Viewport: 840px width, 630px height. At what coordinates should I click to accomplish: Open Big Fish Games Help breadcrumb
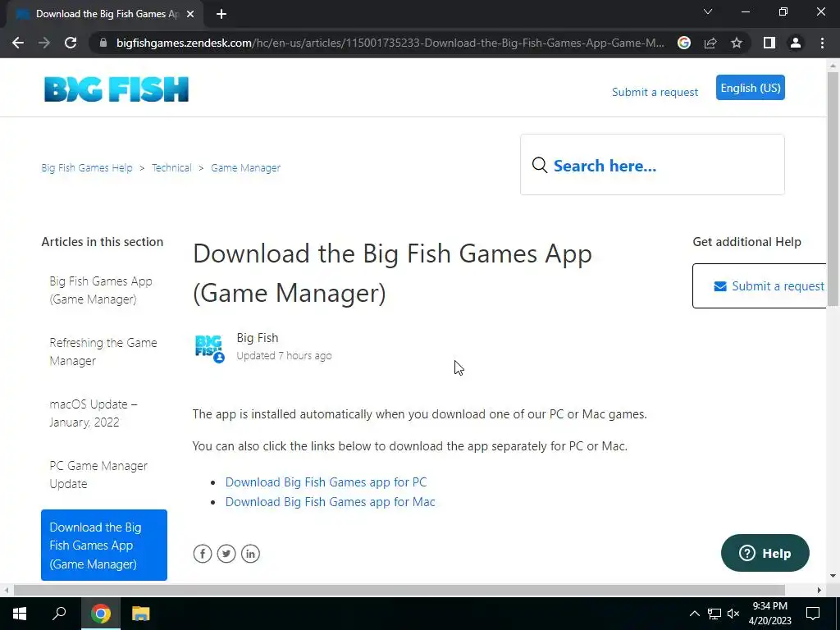click(x=87, y=167)
